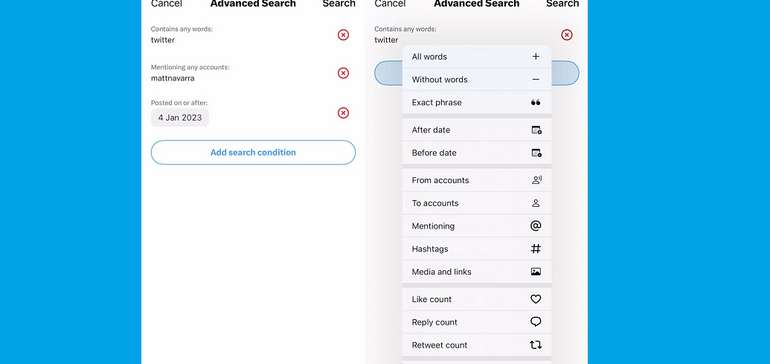Click the image icon for Media and links
Viewport: 770px width, 364px height.
pyautogui.click(x=536, y=272)
